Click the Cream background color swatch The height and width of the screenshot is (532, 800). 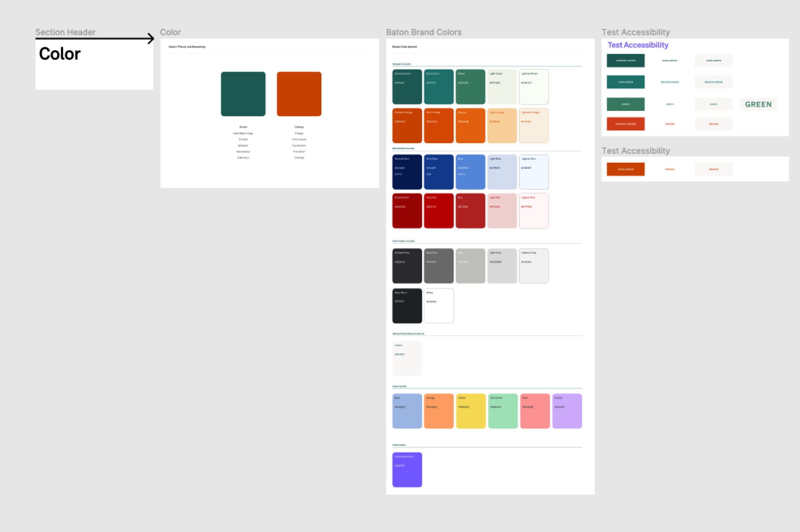[407, 358]
